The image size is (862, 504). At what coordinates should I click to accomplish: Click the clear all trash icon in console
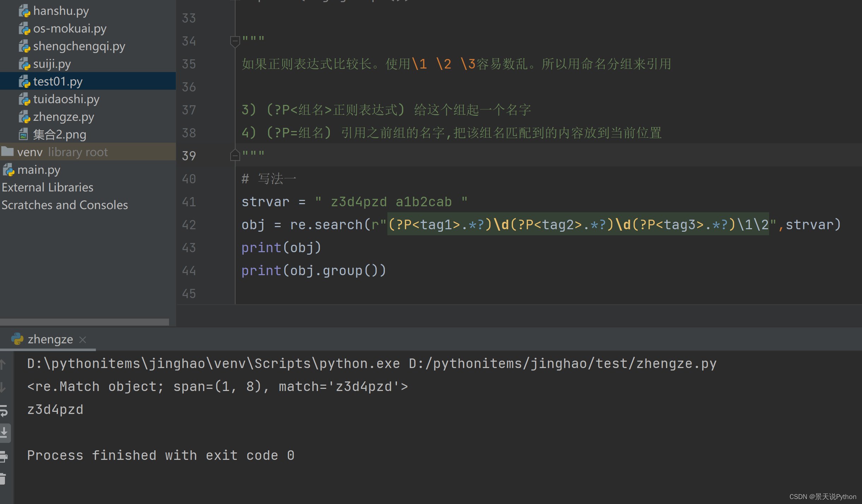click(x=3, y=479)
